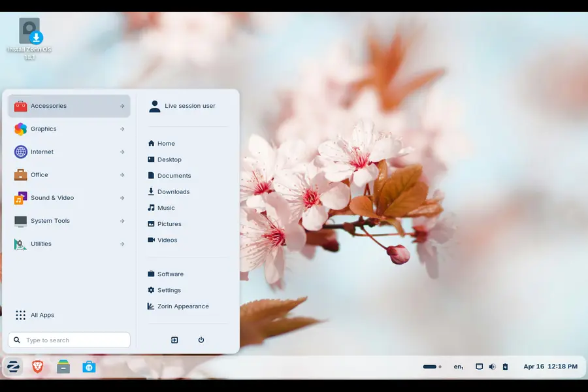Open the Downloads folder shortcut
Image resolution: width=588 pixels, height=392 pixels.
[173, 191]
